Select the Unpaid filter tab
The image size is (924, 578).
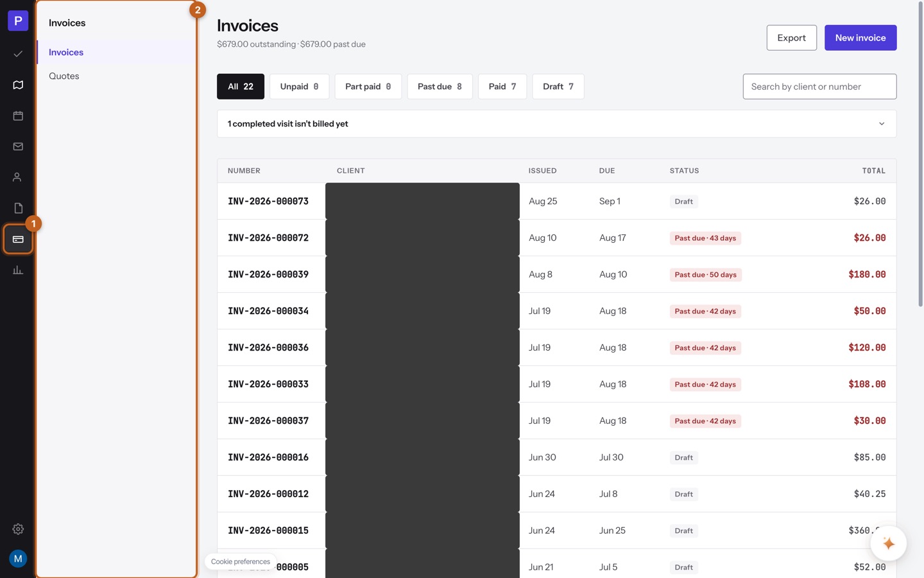[x=300, y=87]
